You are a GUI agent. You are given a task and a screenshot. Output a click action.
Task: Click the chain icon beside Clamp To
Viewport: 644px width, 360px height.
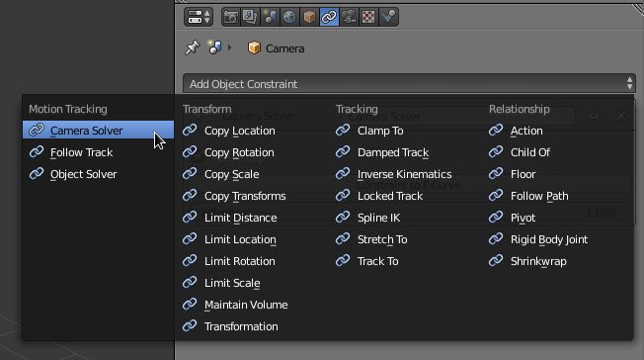343,130
